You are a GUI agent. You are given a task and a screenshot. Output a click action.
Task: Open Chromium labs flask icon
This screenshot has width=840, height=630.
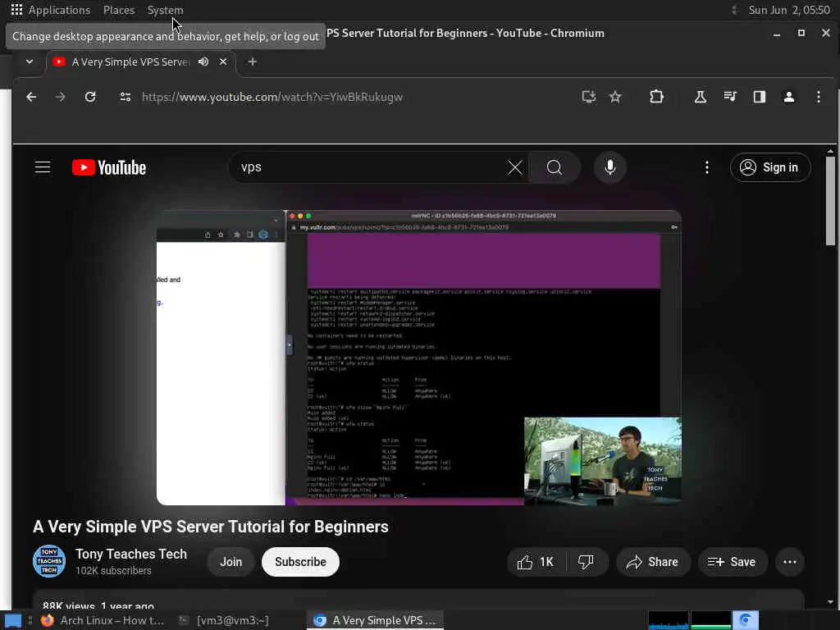[701, 97]
